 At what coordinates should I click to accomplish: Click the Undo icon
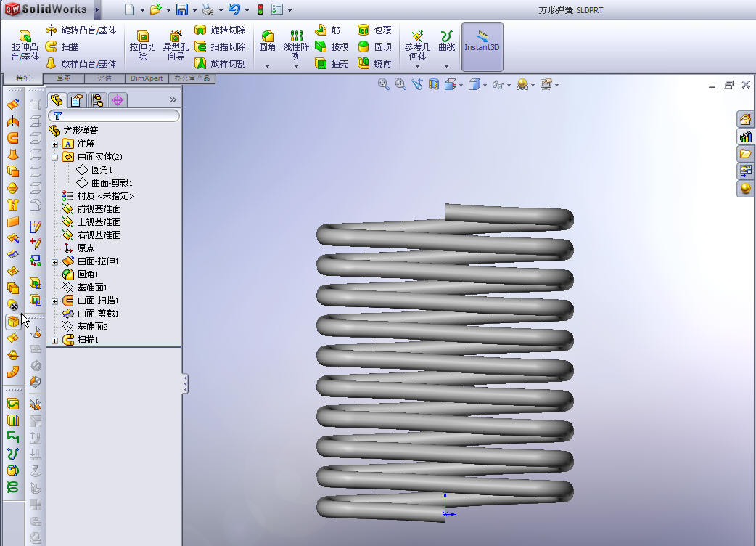(234, 9)
